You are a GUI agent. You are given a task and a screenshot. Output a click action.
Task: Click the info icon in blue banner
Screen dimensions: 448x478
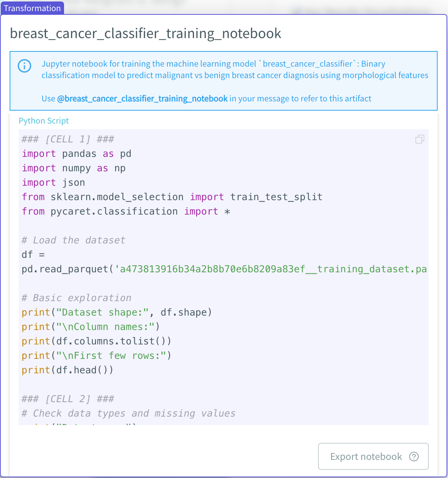click(x=24, y=66)
